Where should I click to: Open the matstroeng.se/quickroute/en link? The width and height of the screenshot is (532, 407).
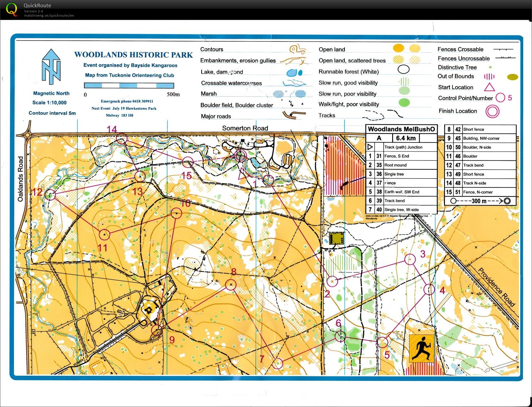[49, 15]
